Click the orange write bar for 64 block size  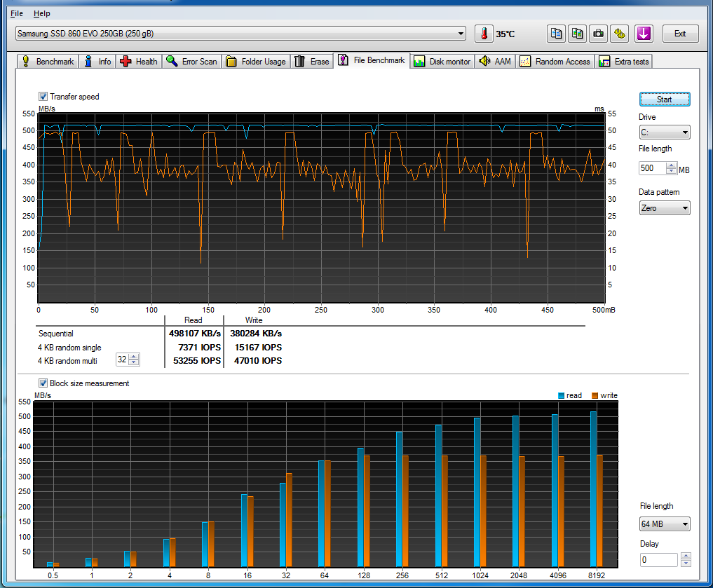328,514
